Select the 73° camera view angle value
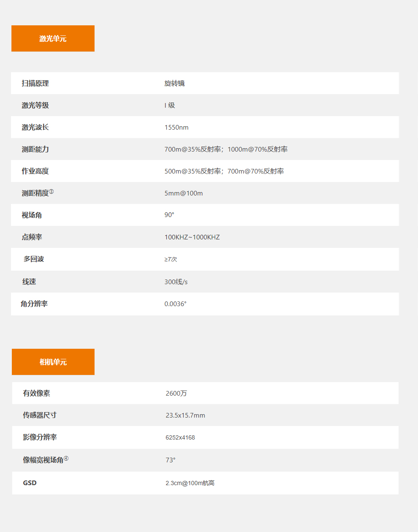Image resolution: width=418 pixels, height=532 pixels. pyautogui.click(x=171, y=460)
